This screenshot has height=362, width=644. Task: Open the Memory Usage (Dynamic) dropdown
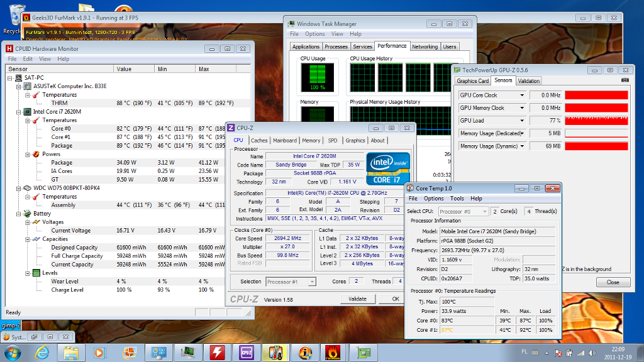(x=522, y=146)
